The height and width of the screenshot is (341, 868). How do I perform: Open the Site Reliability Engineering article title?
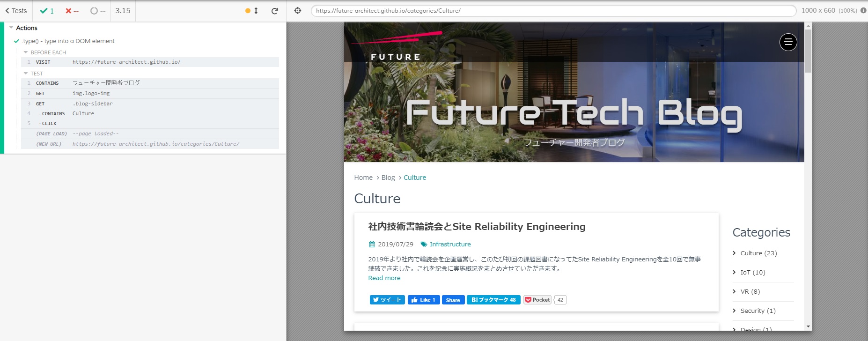click(477, 227)
